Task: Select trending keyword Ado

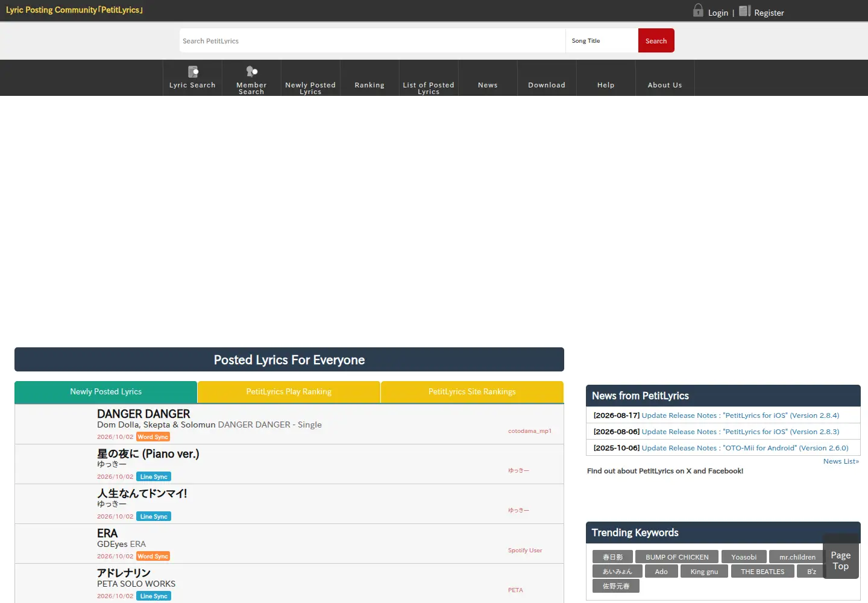Action: coord(661,572)
